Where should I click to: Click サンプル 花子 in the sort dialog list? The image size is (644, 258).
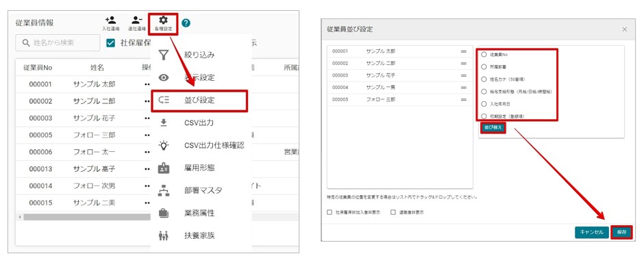380,75
